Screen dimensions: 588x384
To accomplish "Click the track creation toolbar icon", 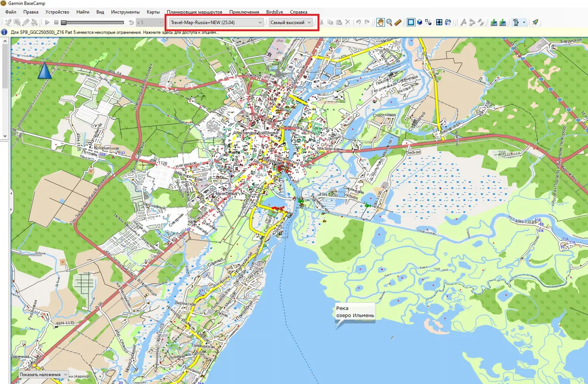I will coord(481,22).
